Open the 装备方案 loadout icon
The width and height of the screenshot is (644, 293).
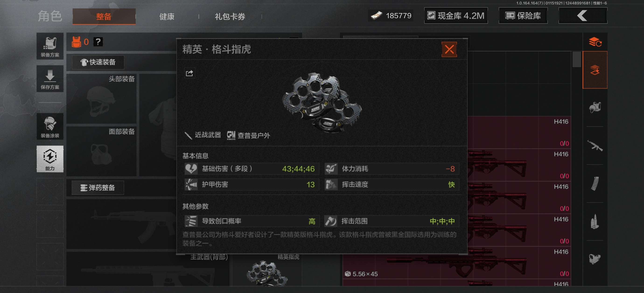pos(50,46)
